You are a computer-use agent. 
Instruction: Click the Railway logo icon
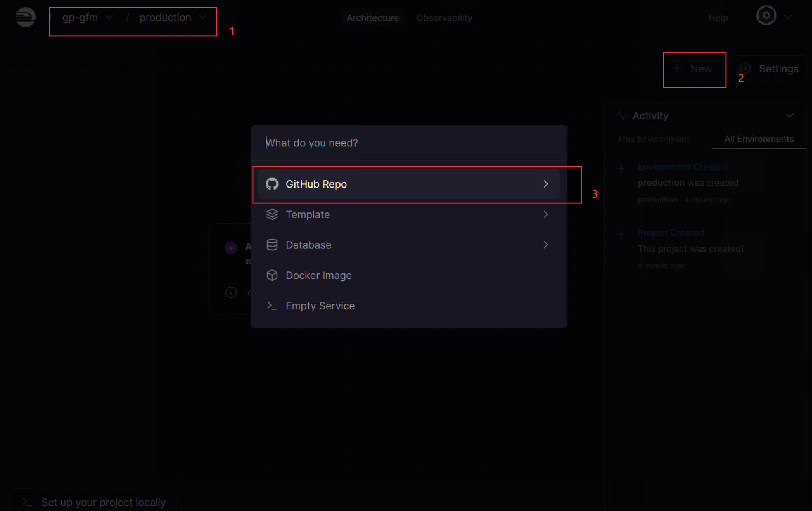coord(25,17)
